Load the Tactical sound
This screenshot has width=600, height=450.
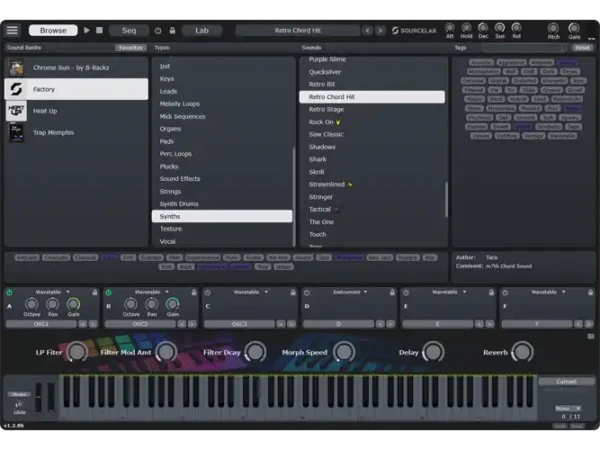(x=372, y=209)
